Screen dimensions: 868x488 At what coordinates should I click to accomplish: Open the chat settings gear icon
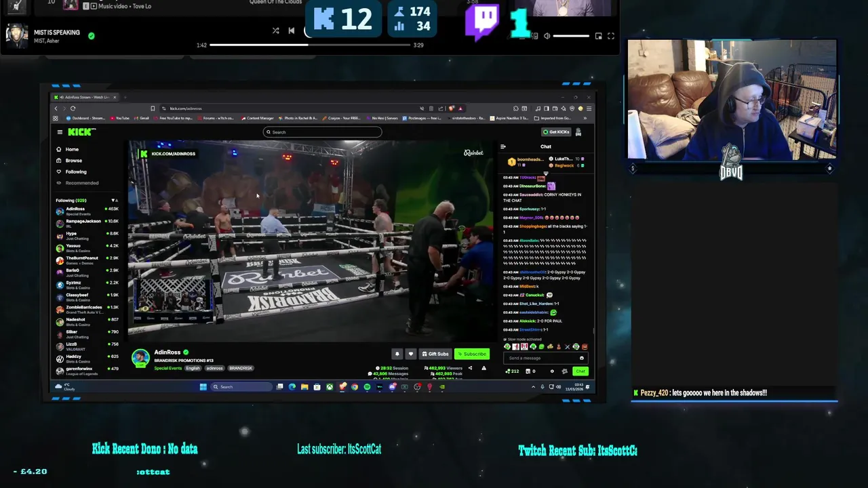552,371
